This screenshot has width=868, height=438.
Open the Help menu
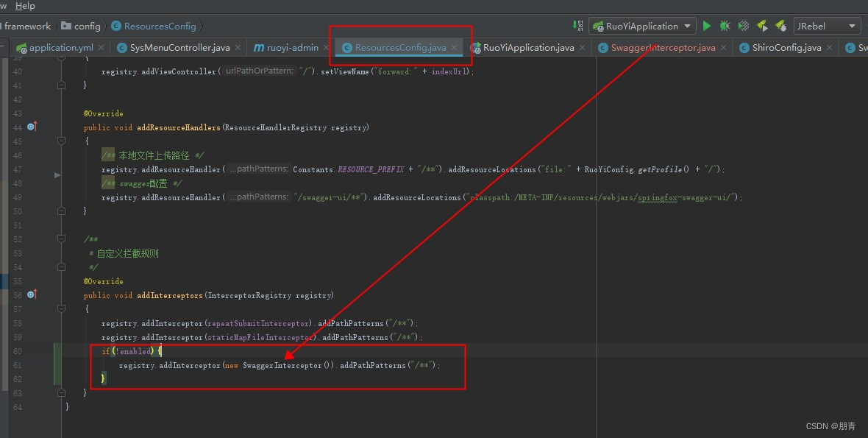[25, 6]
